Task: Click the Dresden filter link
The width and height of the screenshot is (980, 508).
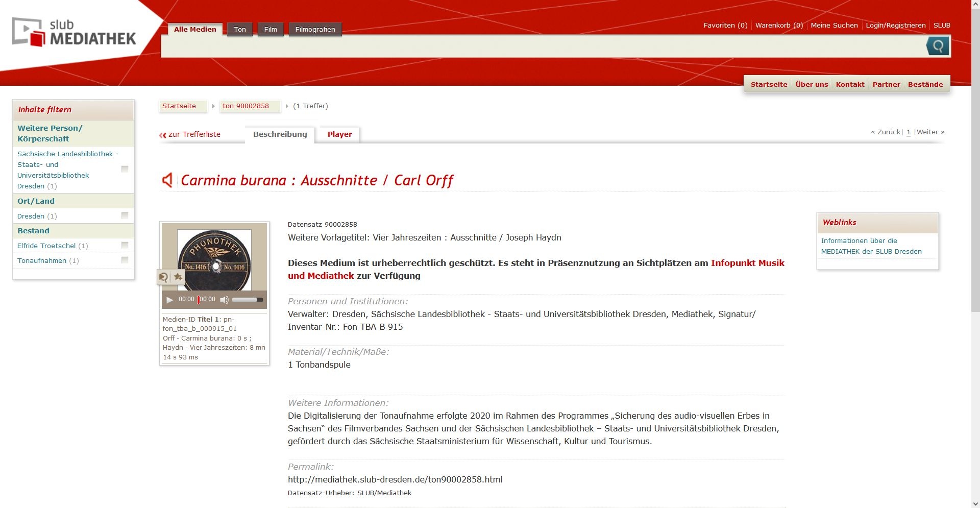Action: (31, 216)
